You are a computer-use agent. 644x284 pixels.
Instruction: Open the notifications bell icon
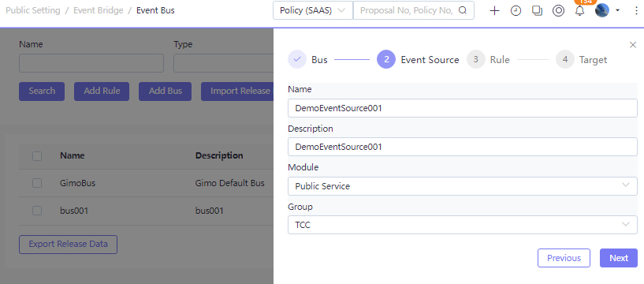coord(579,11)
